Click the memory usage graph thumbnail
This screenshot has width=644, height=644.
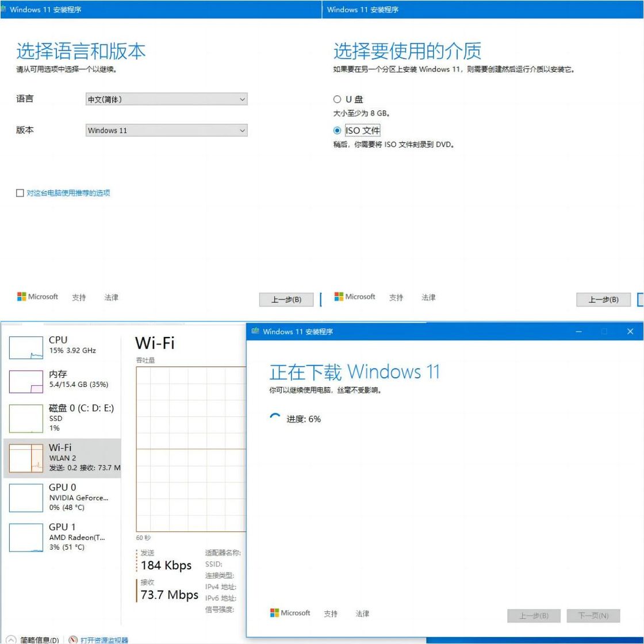[26, 382]
